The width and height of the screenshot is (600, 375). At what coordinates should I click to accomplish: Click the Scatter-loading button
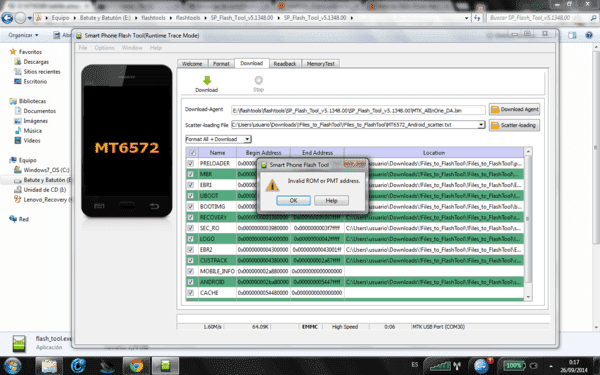pos(514,125)
